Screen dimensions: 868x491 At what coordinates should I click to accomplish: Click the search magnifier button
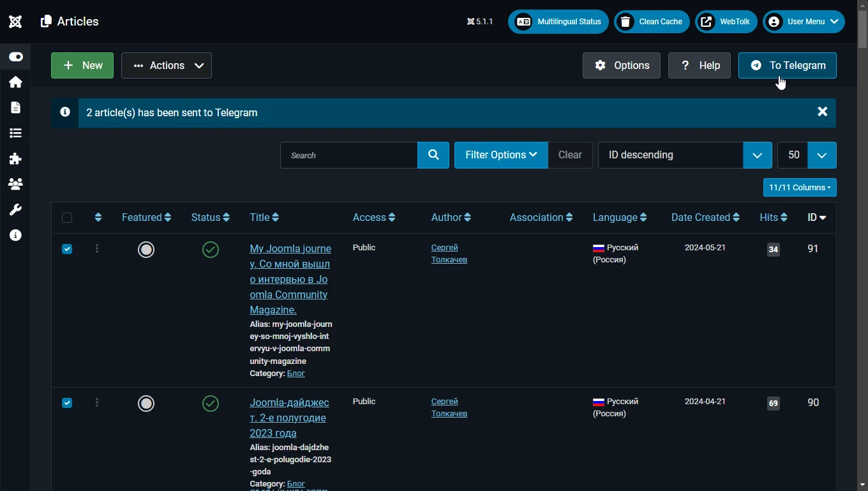coord(433,155)
